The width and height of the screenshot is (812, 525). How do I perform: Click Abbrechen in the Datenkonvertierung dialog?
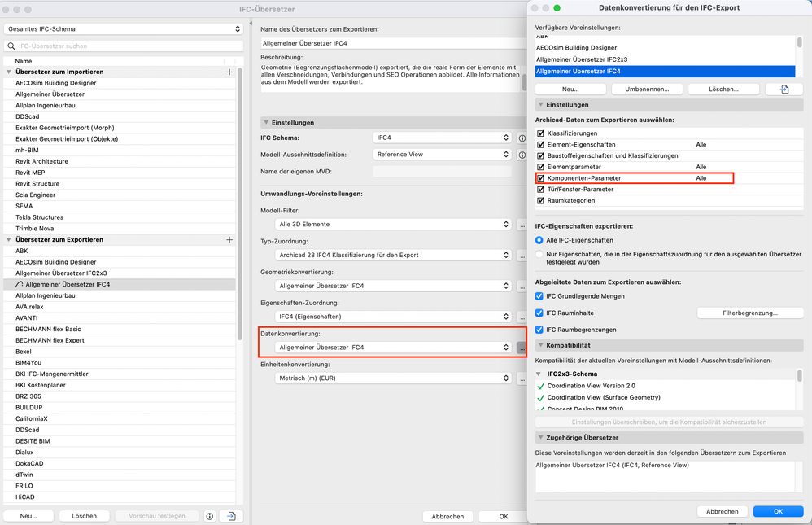click(x=722, y=511)
